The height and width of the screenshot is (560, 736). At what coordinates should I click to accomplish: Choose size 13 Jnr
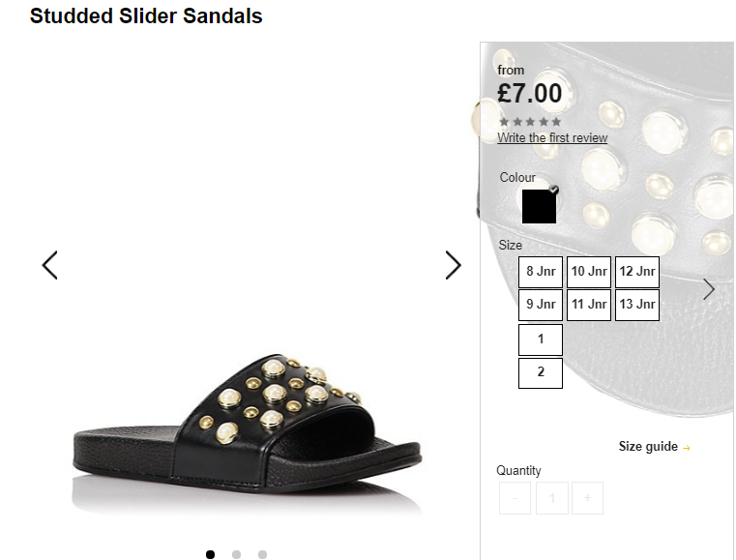click(637, 305)
